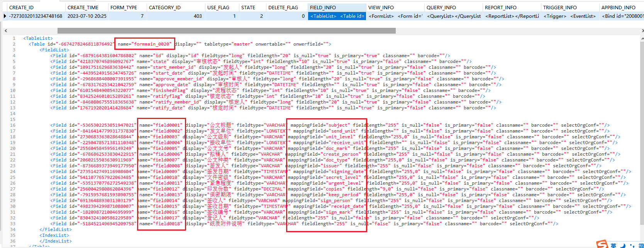Select the USE_FLAG cell with value 1
644x248 pixels.
tap(222, 16)
